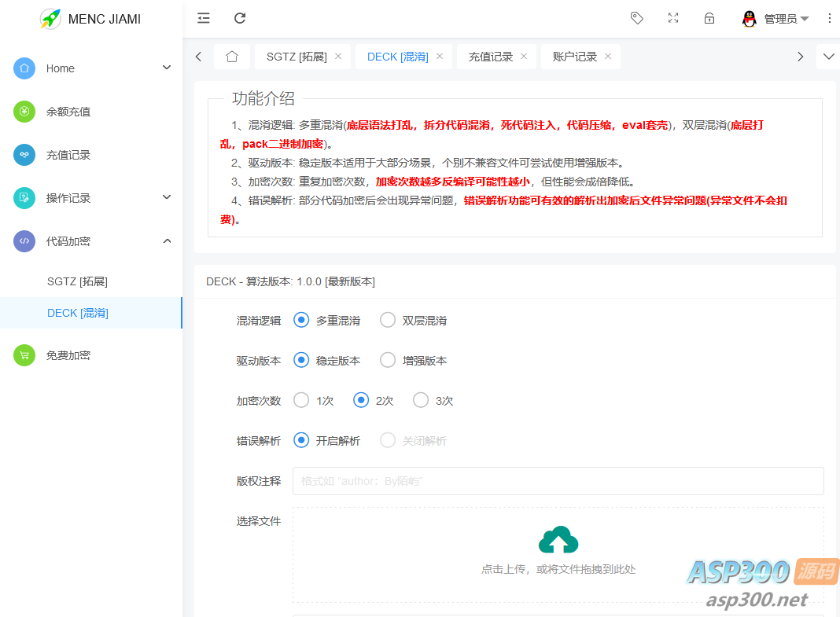Click the 版权注释 input field
This screenshot has height=617, width=840.
(x=558, y=480)
